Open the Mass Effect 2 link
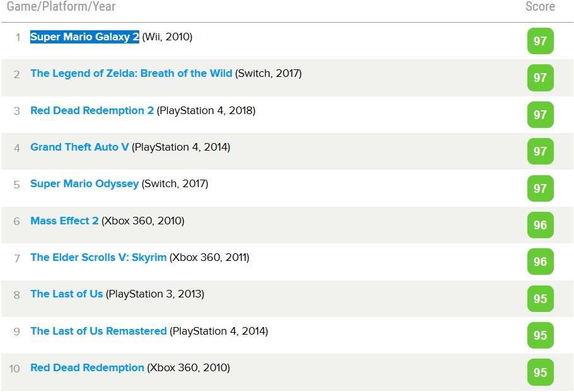574x392 pixels. pos(64,221)
